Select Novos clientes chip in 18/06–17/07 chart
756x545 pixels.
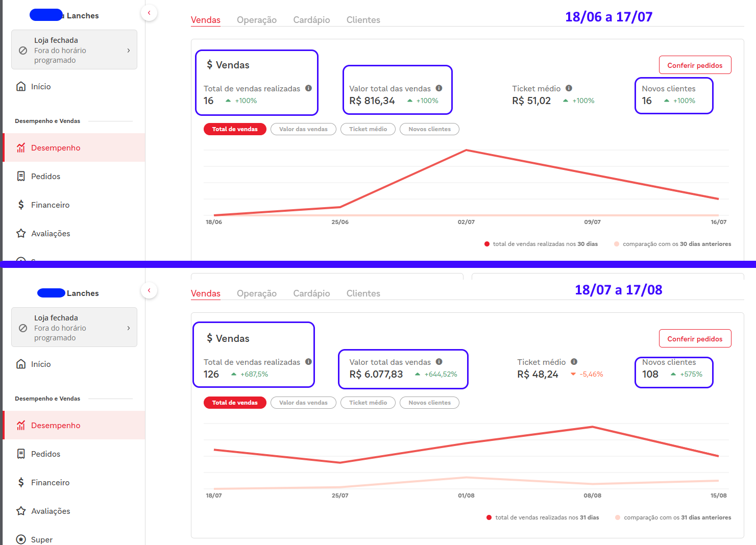pyautogui.click(x=429, y=129)
